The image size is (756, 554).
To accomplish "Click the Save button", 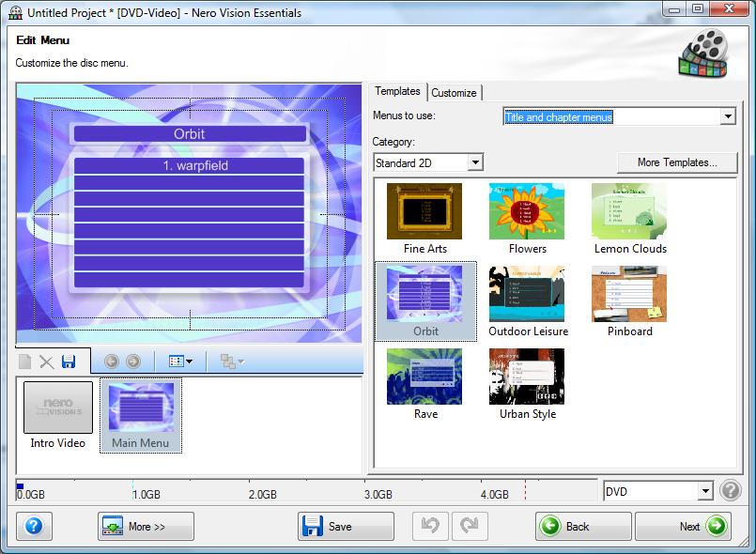I will pyautogui.click(x=346, y=526).
